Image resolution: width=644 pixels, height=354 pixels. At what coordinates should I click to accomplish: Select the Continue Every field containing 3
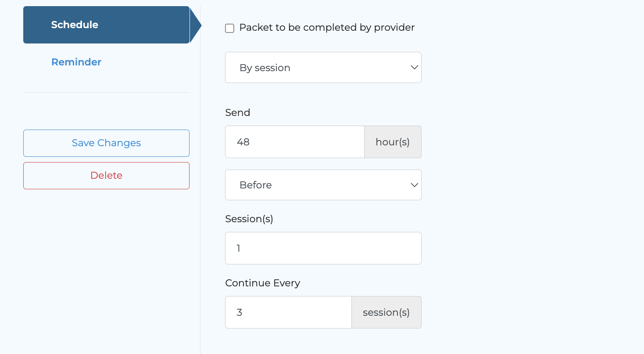288,312
